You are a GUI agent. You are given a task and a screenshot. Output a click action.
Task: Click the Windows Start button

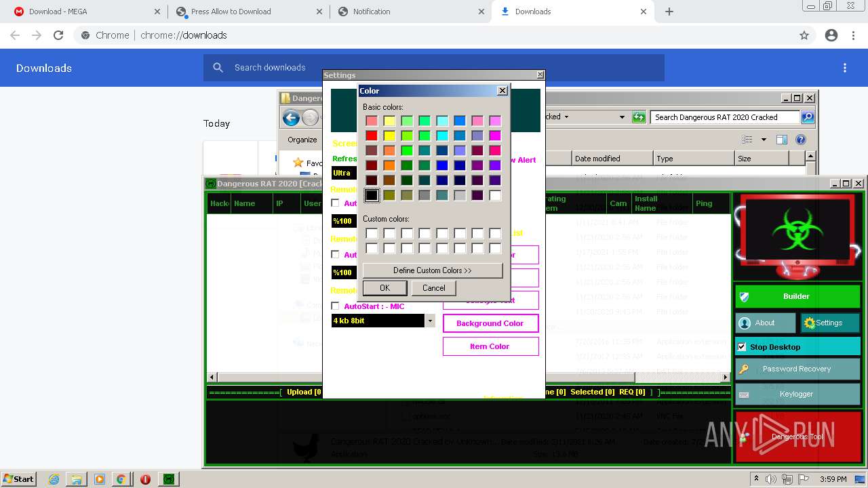coord(18,479)
